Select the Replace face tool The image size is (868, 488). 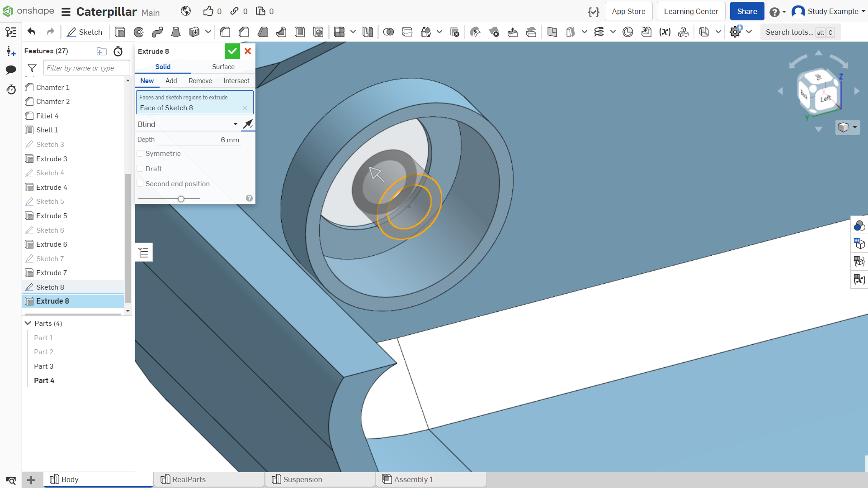click(x=531, y=32)
